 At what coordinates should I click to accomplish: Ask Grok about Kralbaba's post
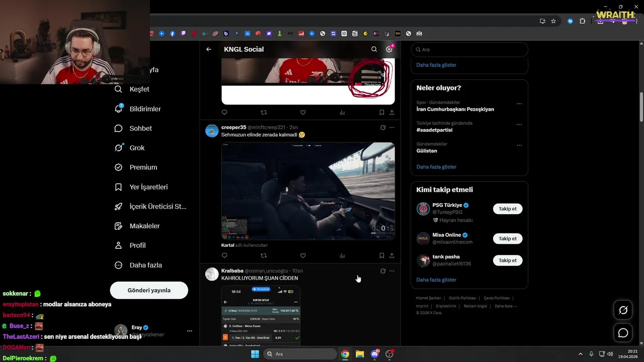pos(383,271)
